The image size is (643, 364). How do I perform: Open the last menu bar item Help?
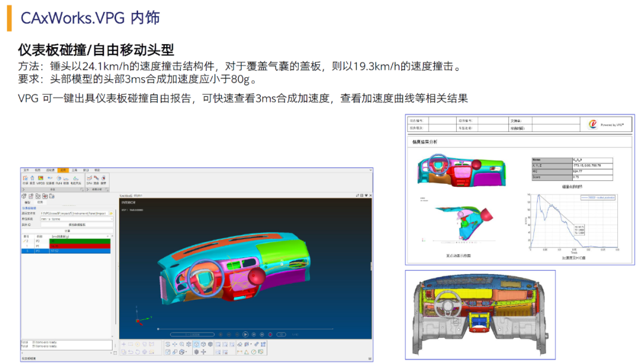(x=97, y=170)
